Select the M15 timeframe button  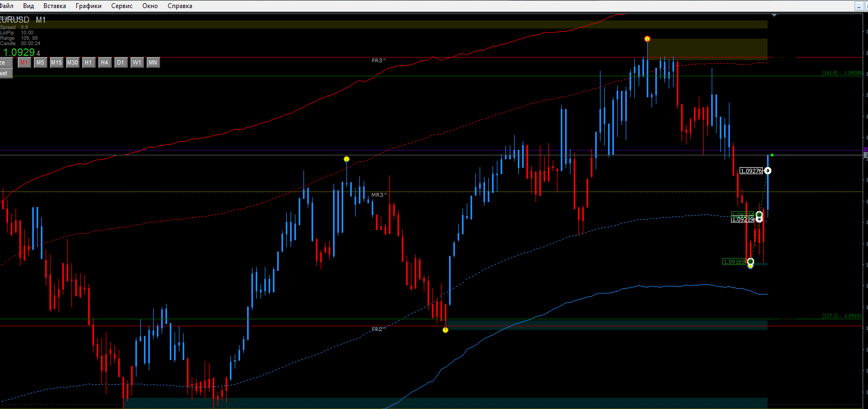tap(56, 62)
